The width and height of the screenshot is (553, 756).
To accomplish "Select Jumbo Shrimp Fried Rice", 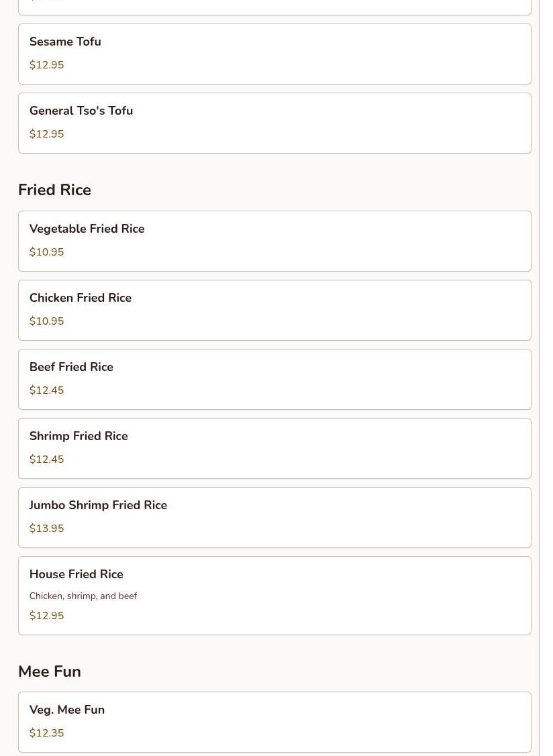I will [274, 517].
